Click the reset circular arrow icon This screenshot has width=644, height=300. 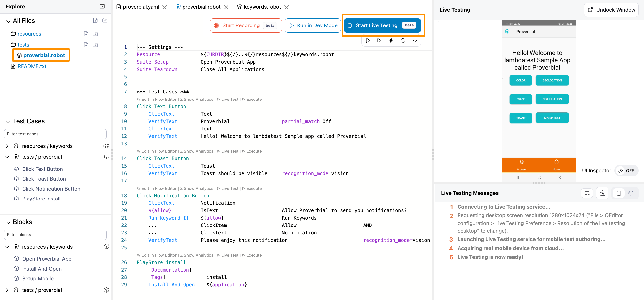(x=403, y=40)
